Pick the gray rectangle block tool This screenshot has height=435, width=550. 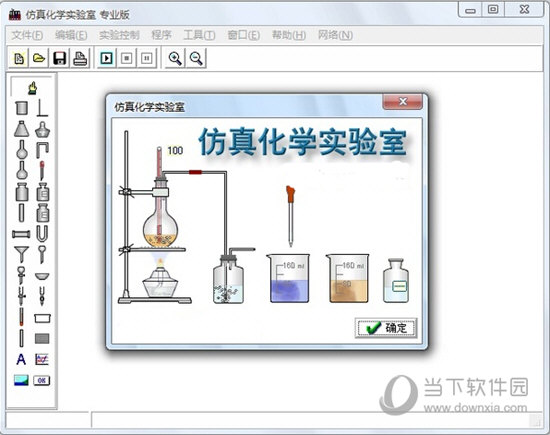[x=42, y=339]
